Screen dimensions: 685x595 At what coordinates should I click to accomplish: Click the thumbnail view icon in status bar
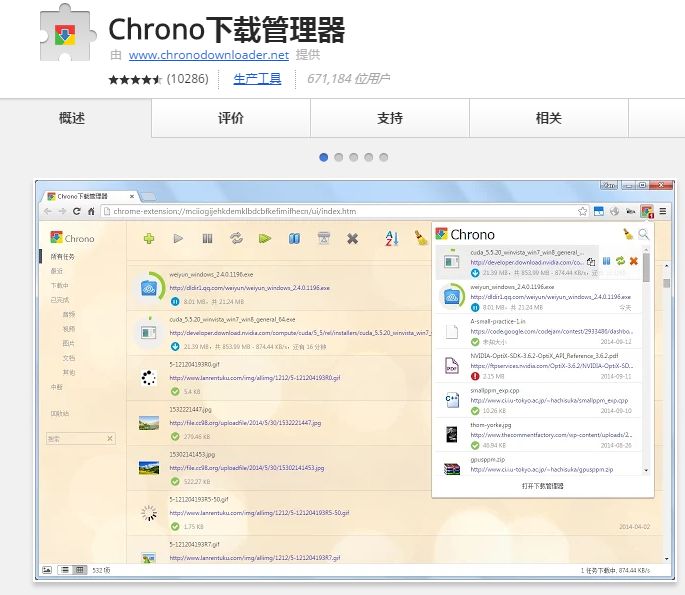tap(47, 570)
